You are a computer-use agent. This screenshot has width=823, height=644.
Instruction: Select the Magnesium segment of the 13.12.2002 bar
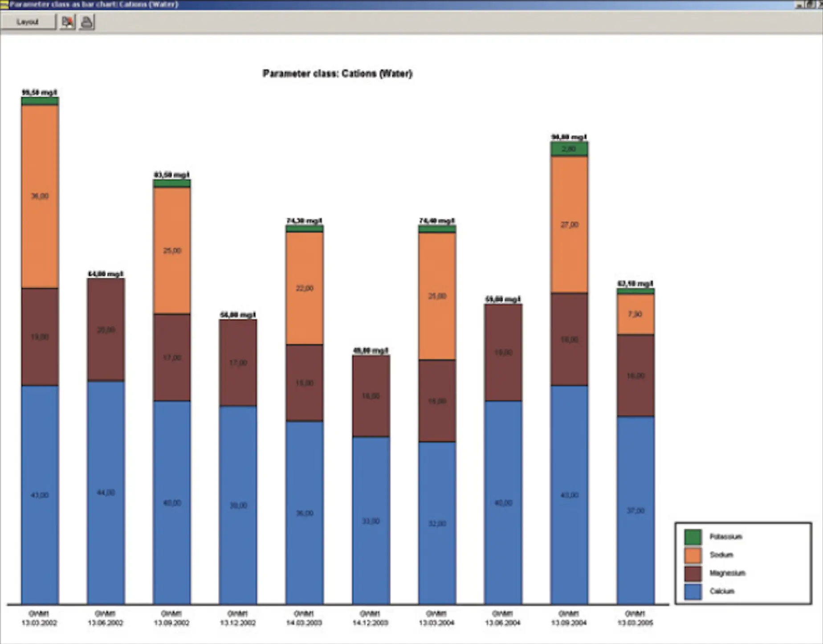[238, 363]
